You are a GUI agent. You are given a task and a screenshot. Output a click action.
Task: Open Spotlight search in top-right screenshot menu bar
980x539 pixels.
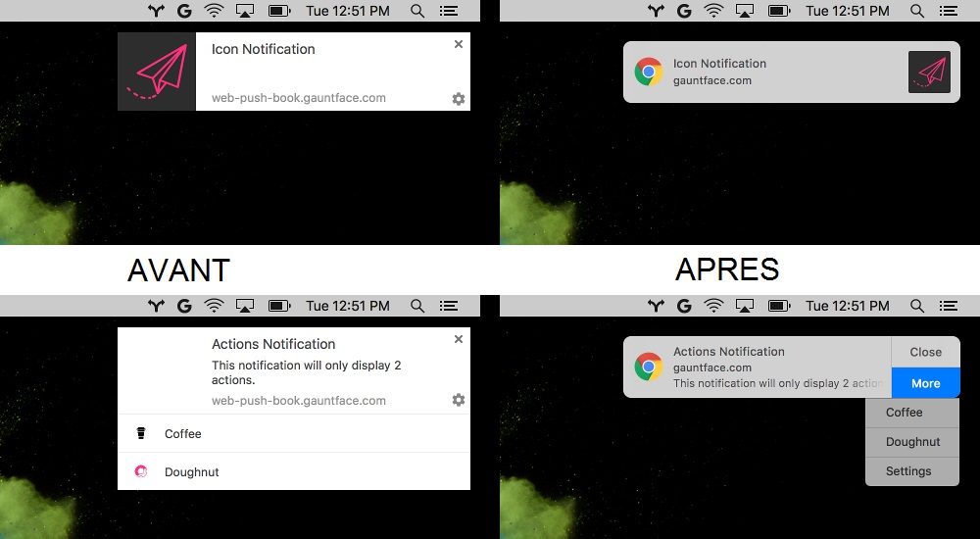click(x=917, y=11)
